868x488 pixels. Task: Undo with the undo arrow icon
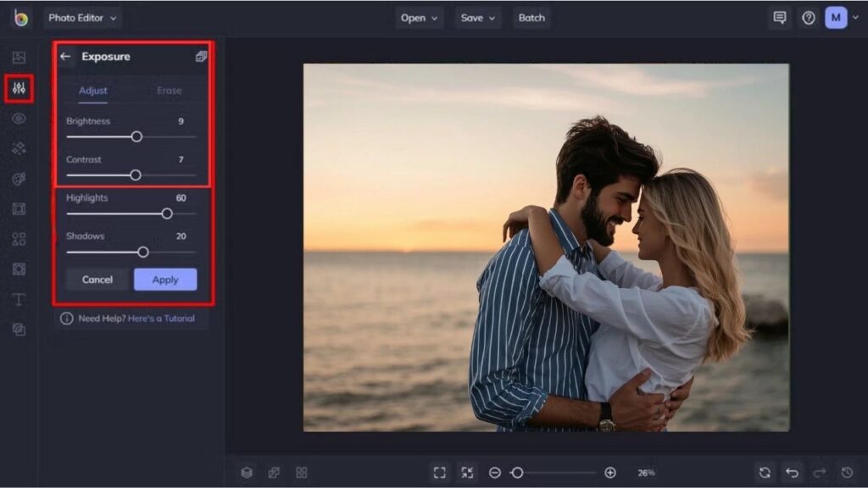coord(792,473)
